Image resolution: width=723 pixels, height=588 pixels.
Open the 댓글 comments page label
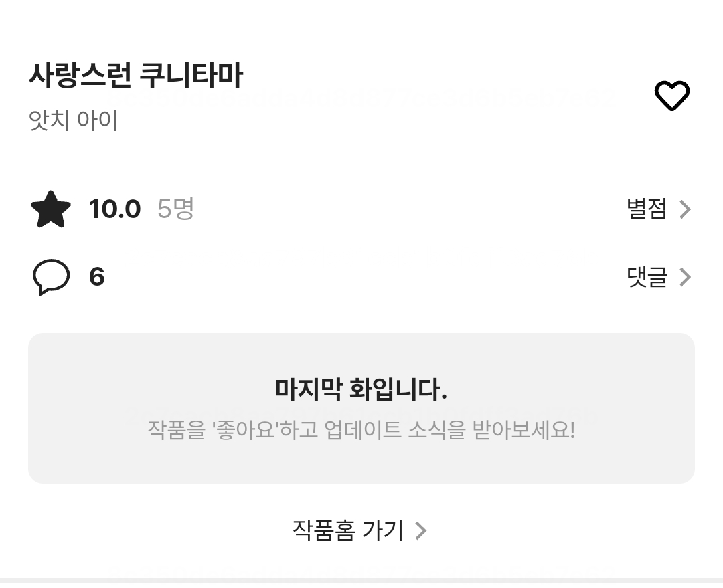[647, 276]
